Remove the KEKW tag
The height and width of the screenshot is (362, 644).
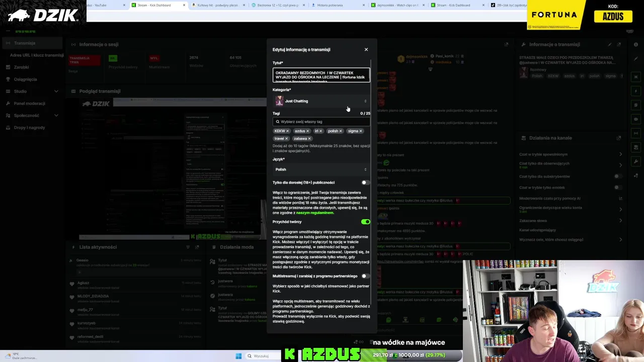[x=288, y=131]
